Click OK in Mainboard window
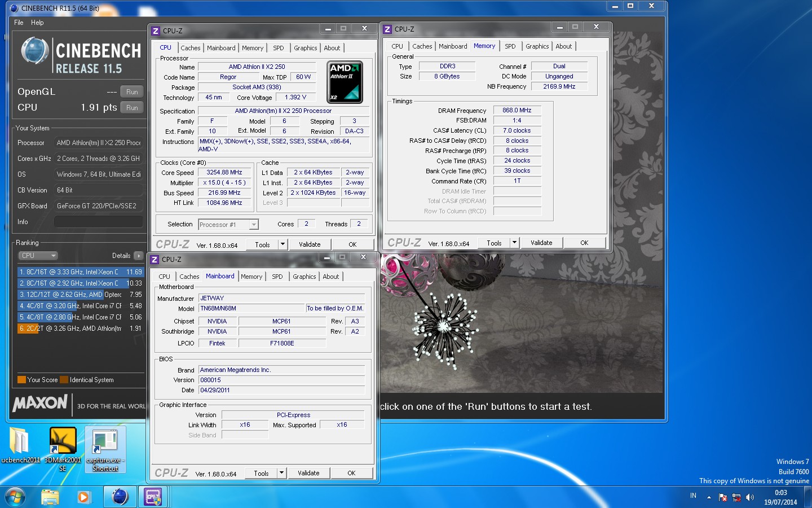The image size is (812, 508). coord(351,473)
